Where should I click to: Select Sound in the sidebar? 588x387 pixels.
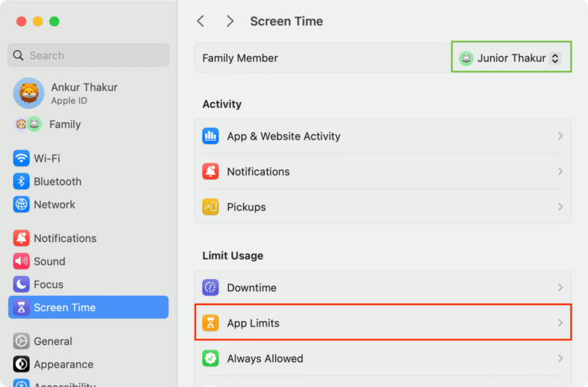click(89, 261)
